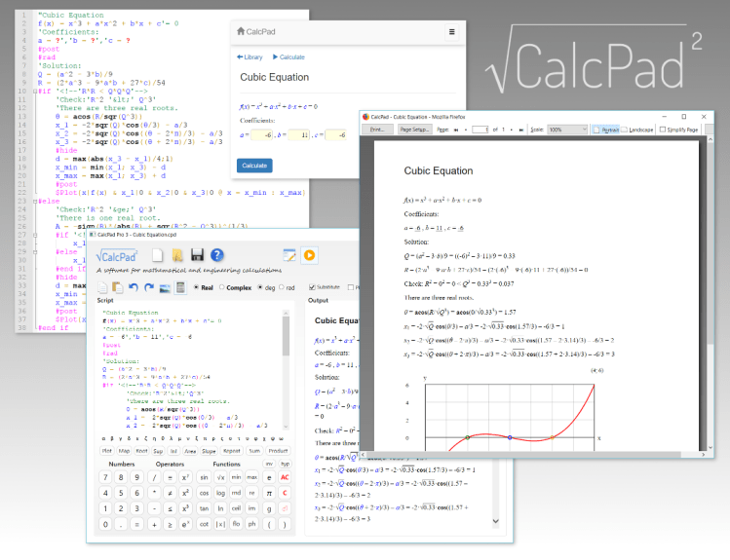Toggle the Substitute checkbox
Screen dimensions: 730x560
(x=325, y=287)
